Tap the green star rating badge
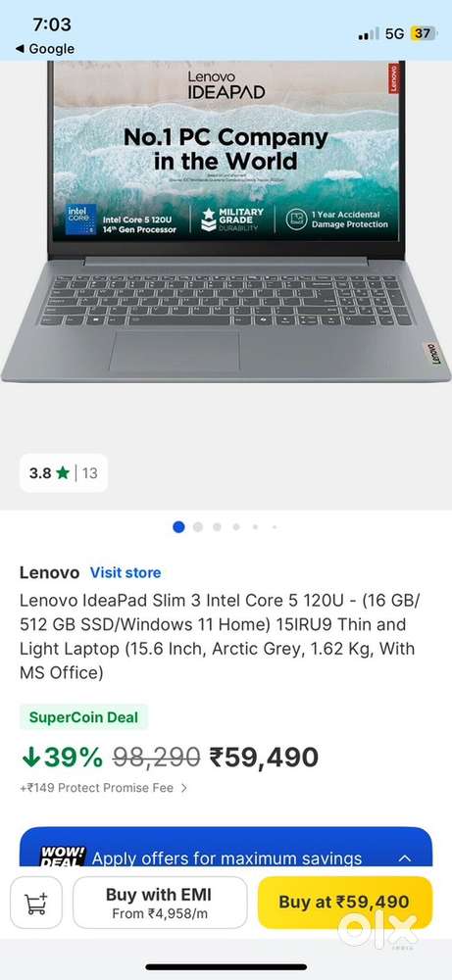This screenshot has width=452, height=980. (62, 473)
